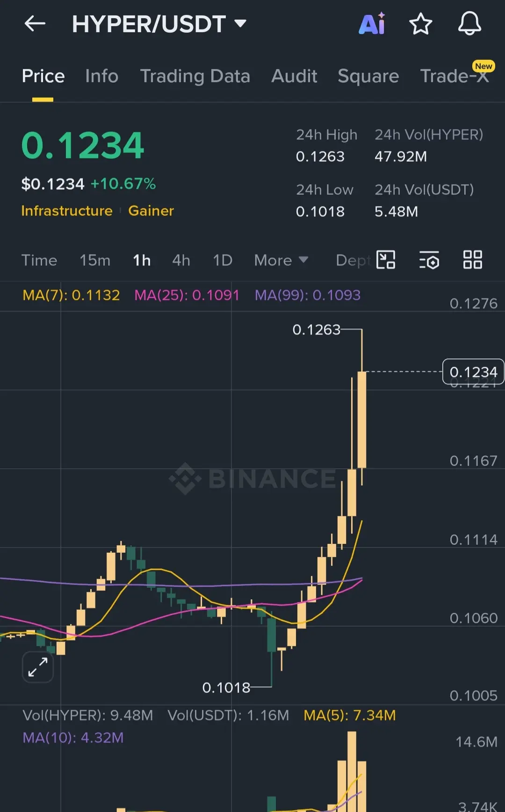This screenshot has width=505, height=812.
Task: Tap the 24h Vol(USDT) 5.48M value
Action: click(x=396, y=212)
